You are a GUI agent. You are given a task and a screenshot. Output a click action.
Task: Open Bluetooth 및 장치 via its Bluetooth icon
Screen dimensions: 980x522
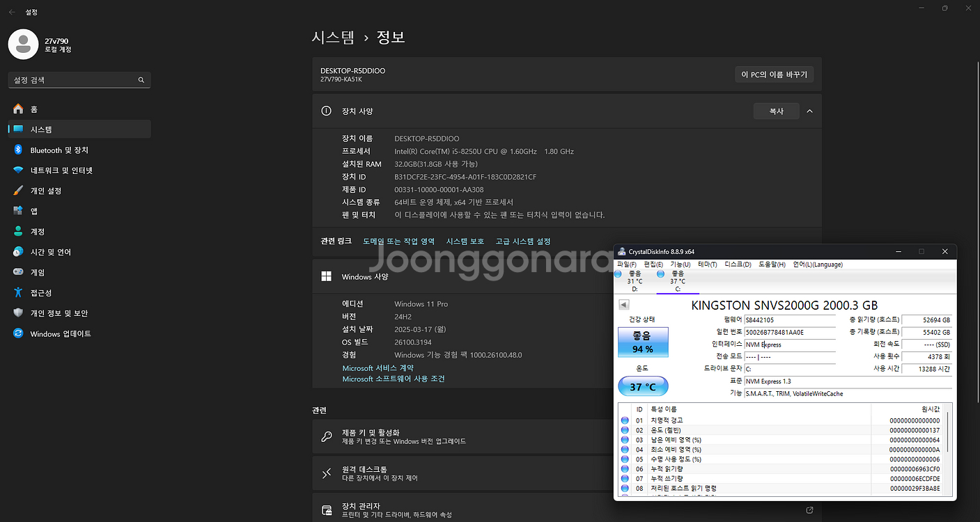[x=17, y=150]
